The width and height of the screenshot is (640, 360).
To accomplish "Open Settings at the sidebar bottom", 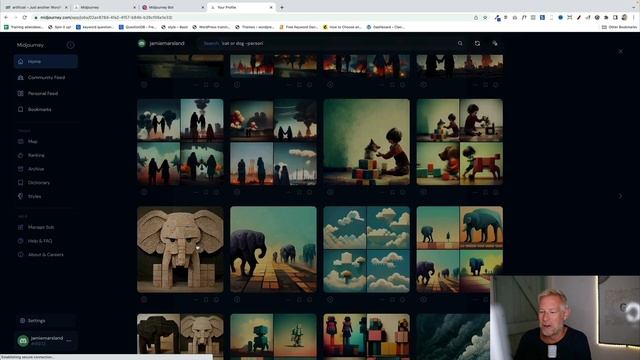I will click(46, 321).
